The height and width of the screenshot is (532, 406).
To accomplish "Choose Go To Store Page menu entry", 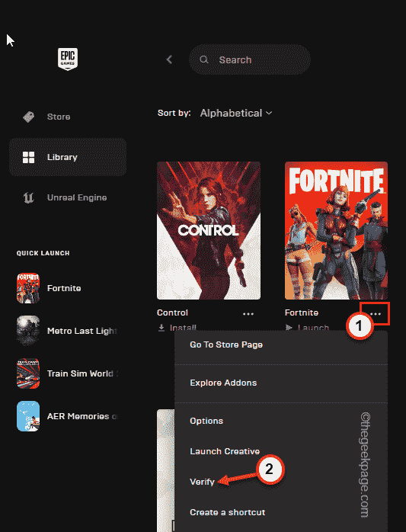I will [226, 345].
